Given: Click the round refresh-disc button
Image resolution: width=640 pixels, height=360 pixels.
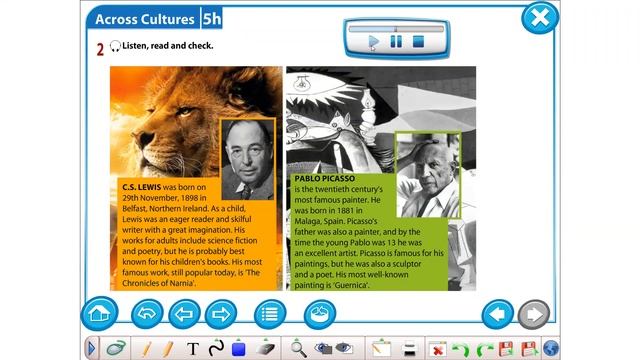Looking at the screenshot, I should pos(320,314).
